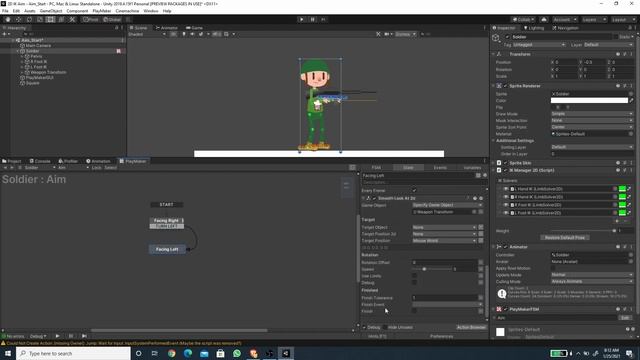Open the Draw Mode dropdown
This screenshot has width=640, height=360.
point(592,114)
